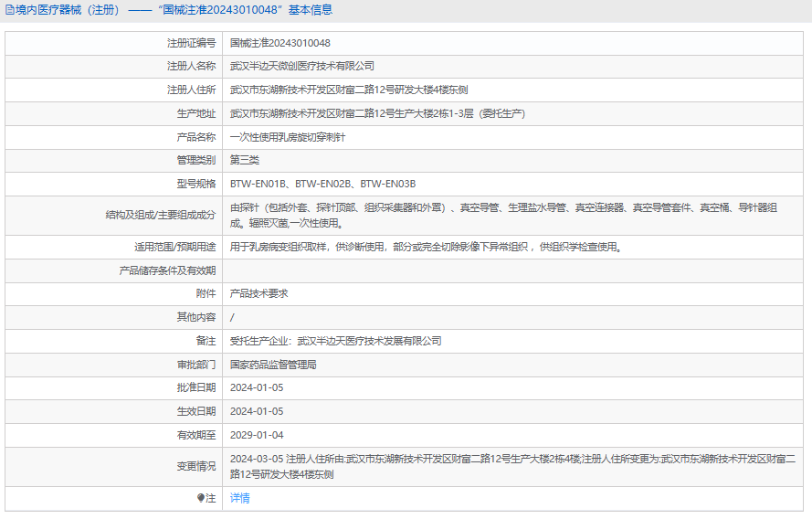Click the 生产地址 address value
Viewport: 812px width, 519px height.
pos(377,113)
